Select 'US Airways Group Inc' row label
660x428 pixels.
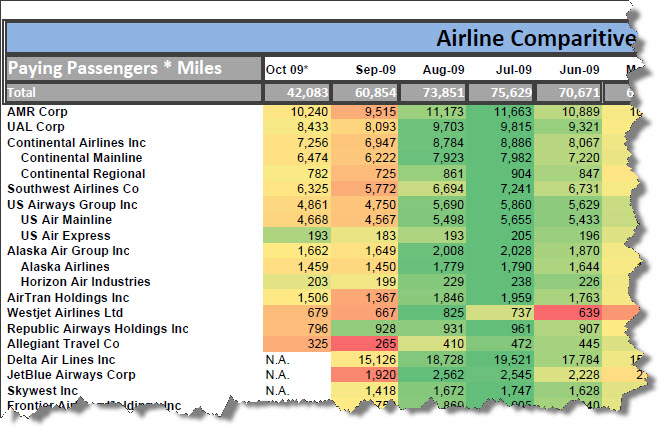(x=72, y=205)
